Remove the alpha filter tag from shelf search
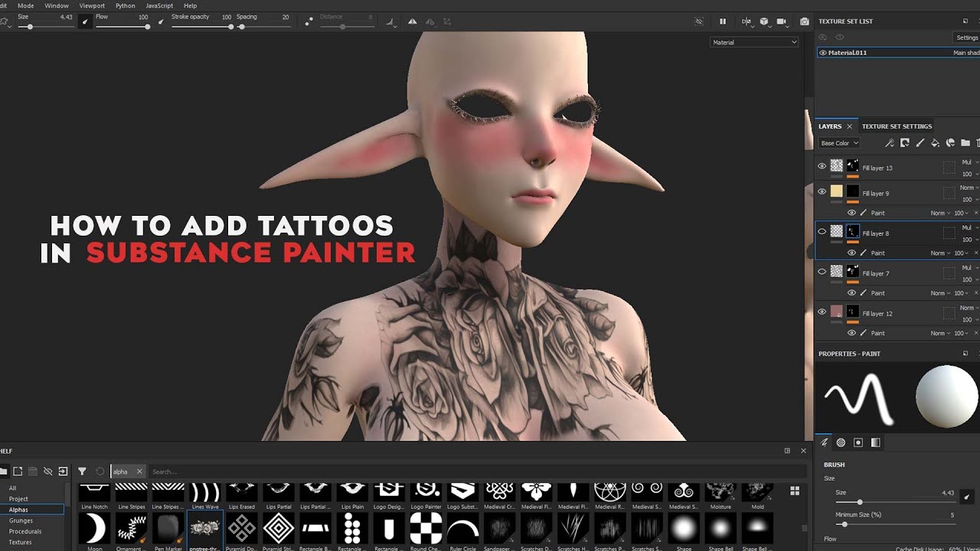Viewport: 980px width, 551px height. tap(139, 471)
